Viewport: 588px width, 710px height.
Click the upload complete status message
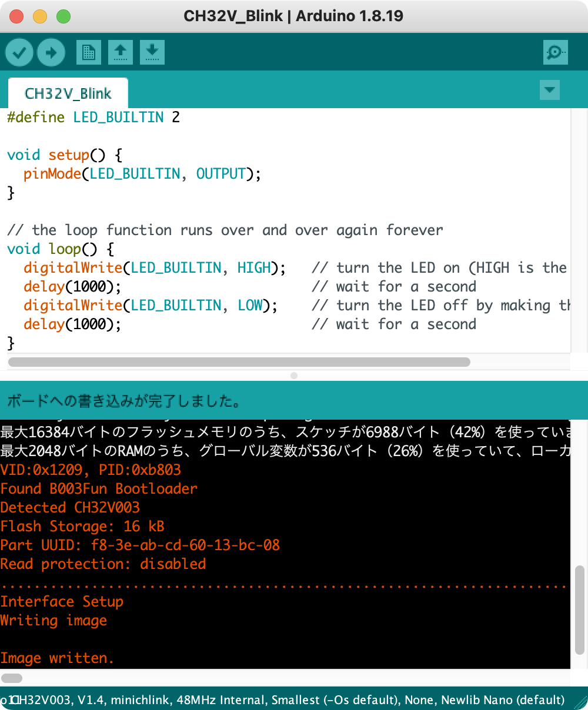tap(123, 401)
